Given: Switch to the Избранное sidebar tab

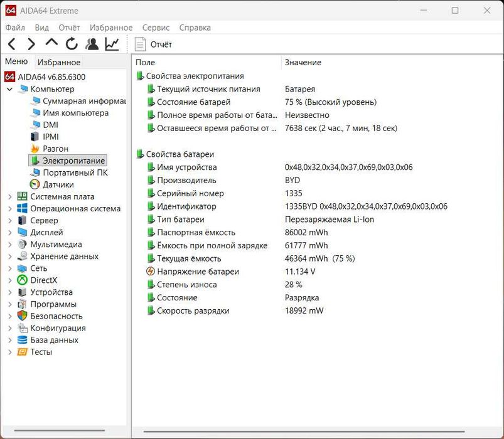Looking at the screenshot, I should pyautogui.click(x=59, y=62).
